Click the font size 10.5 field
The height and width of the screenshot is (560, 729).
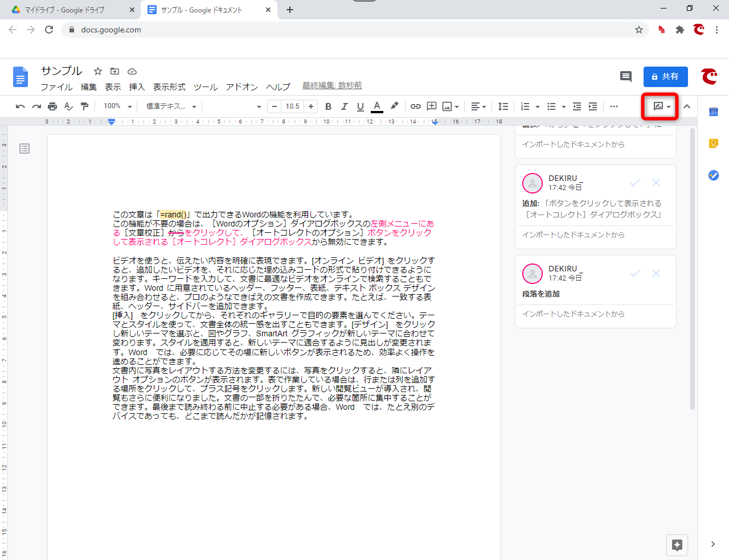coord(293,106)
